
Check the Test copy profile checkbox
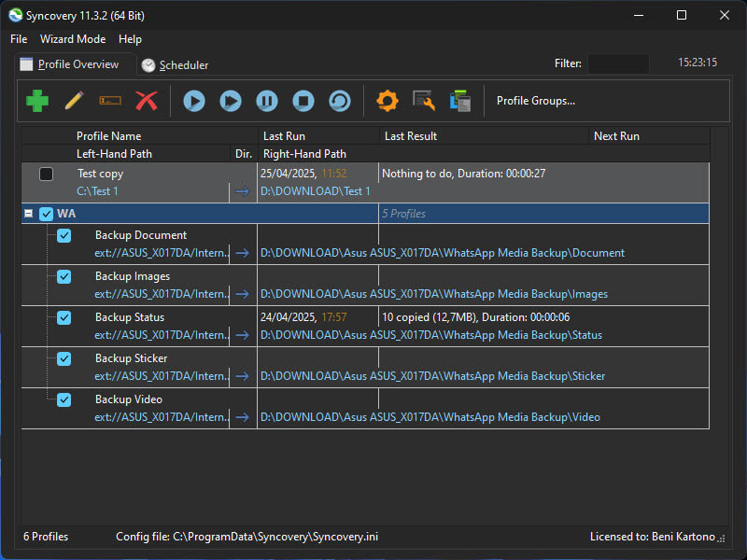pos(46,174)
